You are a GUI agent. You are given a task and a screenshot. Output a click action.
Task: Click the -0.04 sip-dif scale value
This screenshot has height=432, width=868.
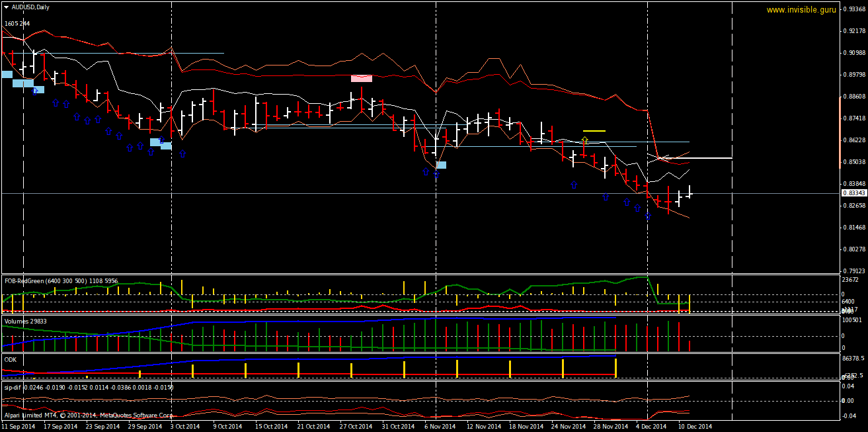coord(849,415)
